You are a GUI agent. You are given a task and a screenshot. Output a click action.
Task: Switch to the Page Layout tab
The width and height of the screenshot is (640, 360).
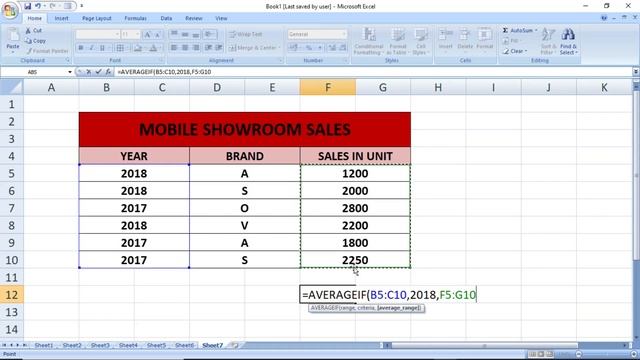pyautogui.click(x=97, y=18)
